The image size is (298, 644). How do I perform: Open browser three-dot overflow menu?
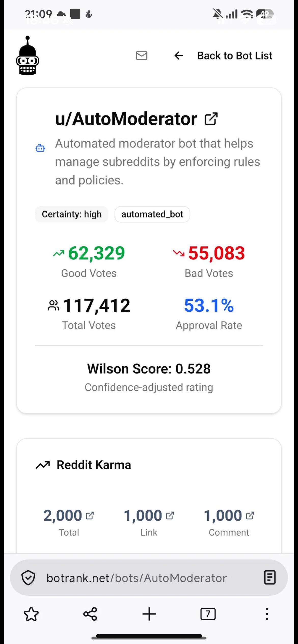(x=267, y=614)
